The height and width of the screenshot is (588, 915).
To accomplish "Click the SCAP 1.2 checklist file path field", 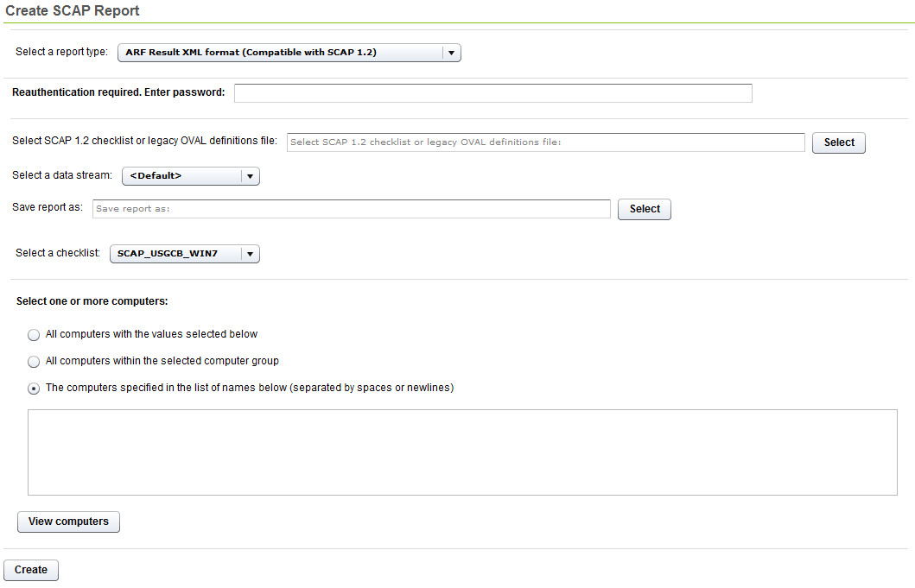I will point(545,142).
